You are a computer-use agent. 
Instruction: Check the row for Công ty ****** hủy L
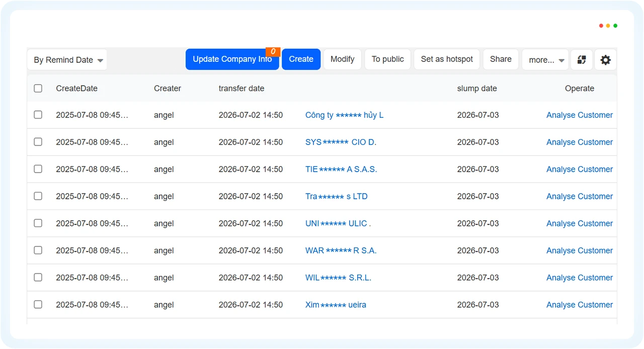pyautogui.click(x=38, y=115)
